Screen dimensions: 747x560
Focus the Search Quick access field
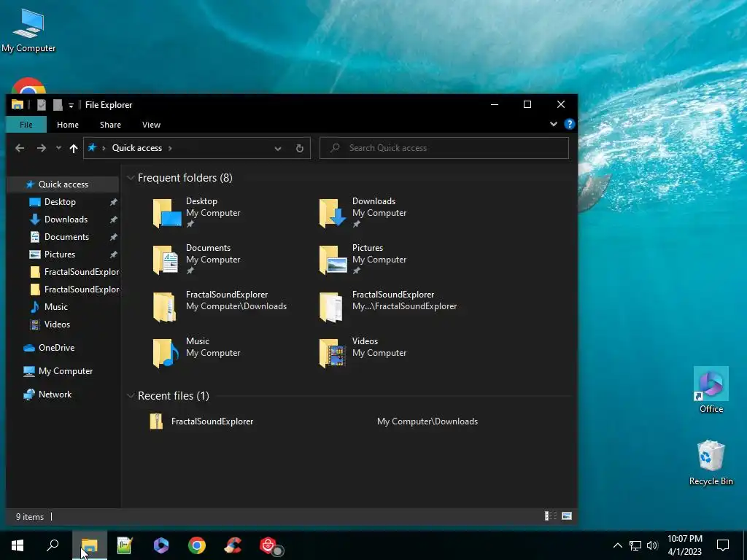pyautogui.click(x=444, y=148)
